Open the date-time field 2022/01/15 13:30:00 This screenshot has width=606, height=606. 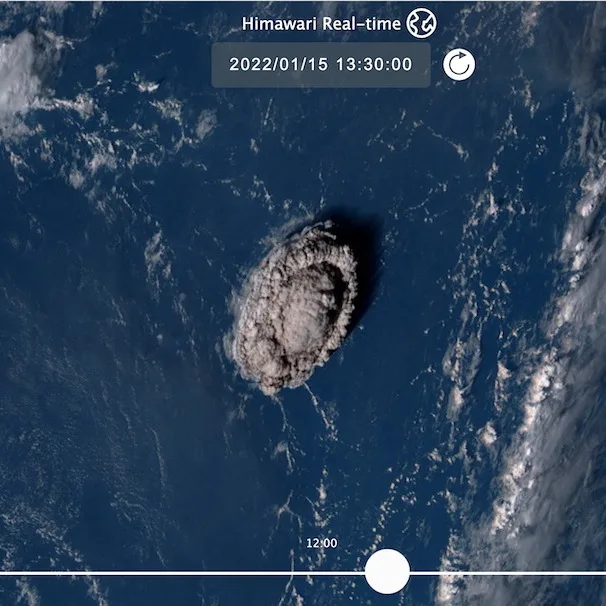coord(321,65)
